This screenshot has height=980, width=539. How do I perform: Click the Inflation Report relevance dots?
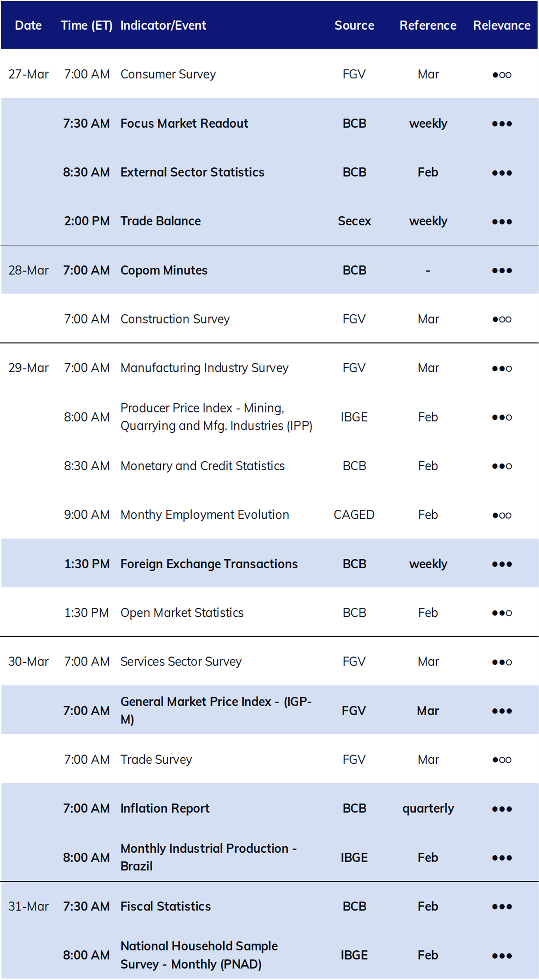click(502, 809)
